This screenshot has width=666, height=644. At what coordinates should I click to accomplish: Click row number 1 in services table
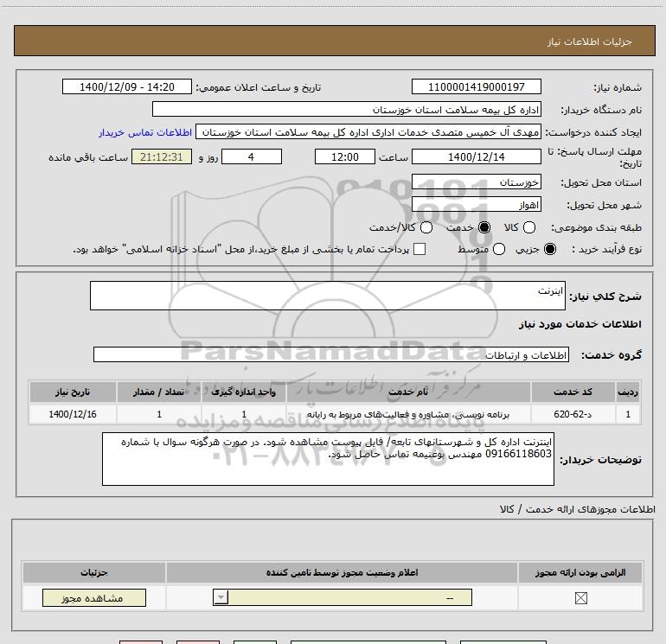[628, 414]
